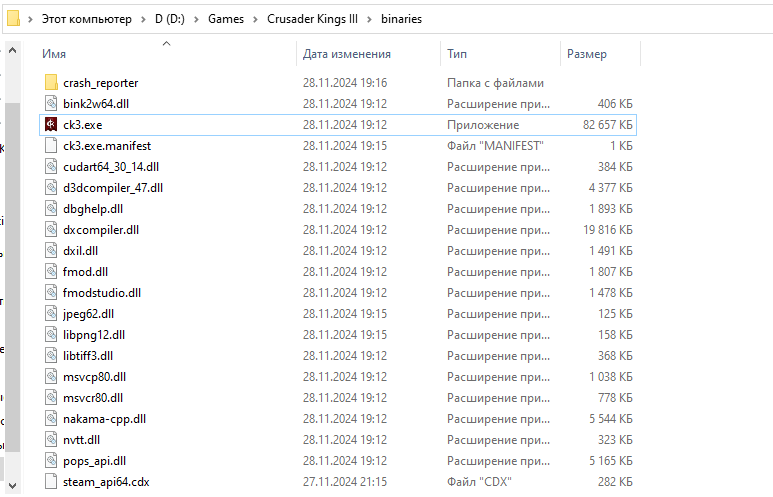
Task: Click the folder icon in address bar
Action: click(13, 19)
